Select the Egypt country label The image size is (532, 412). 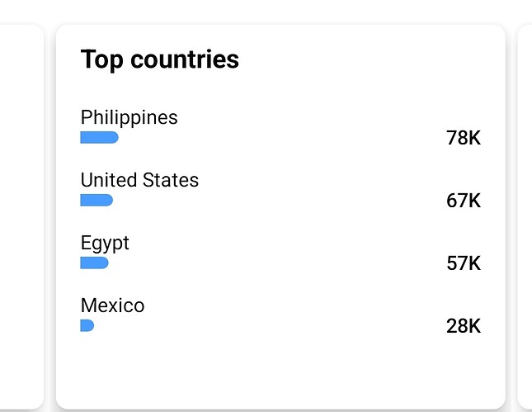click(105, 244)
